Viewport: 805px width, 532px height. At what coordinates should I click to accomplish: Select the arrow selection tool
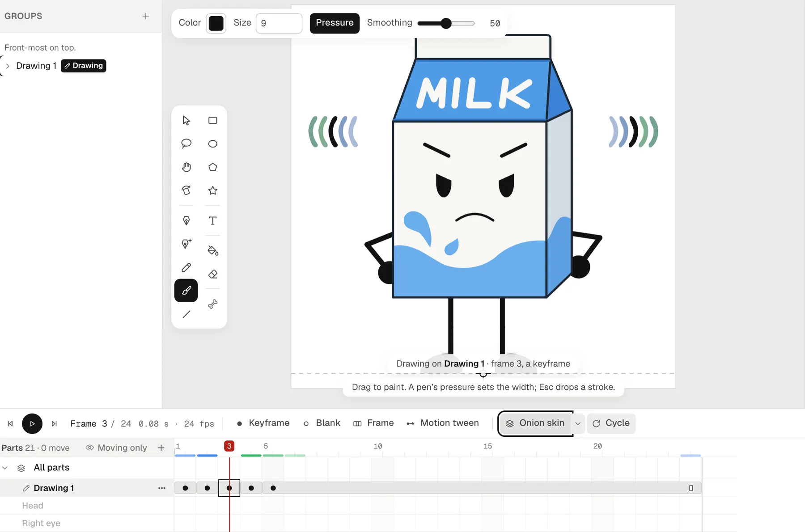tap(186, 121)
